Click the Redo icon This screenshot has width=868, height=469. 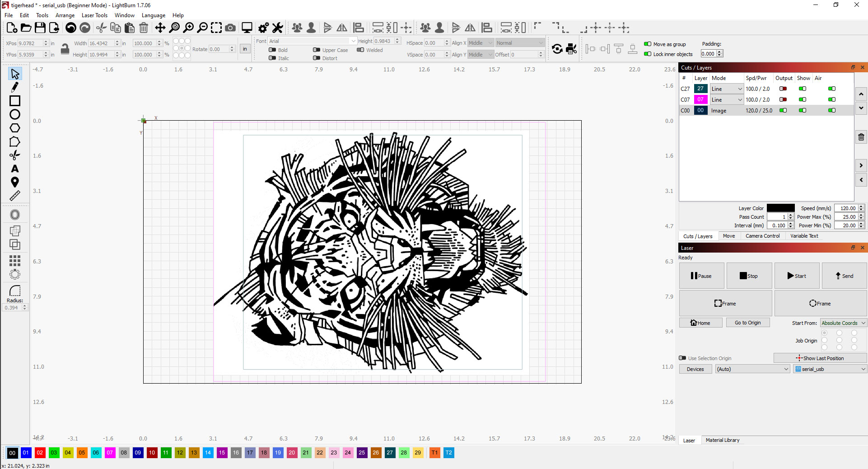pos(85,28)
